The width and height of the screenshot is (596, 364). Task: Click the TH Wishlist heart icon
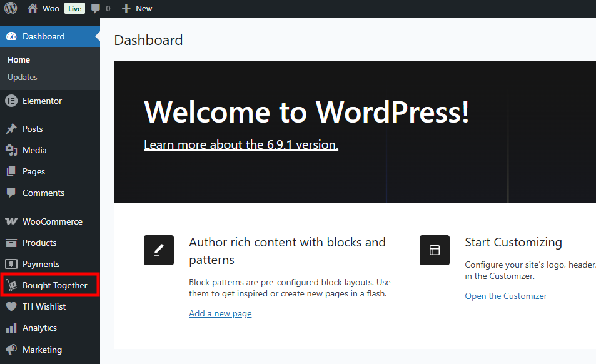click(x=11, y=306)
